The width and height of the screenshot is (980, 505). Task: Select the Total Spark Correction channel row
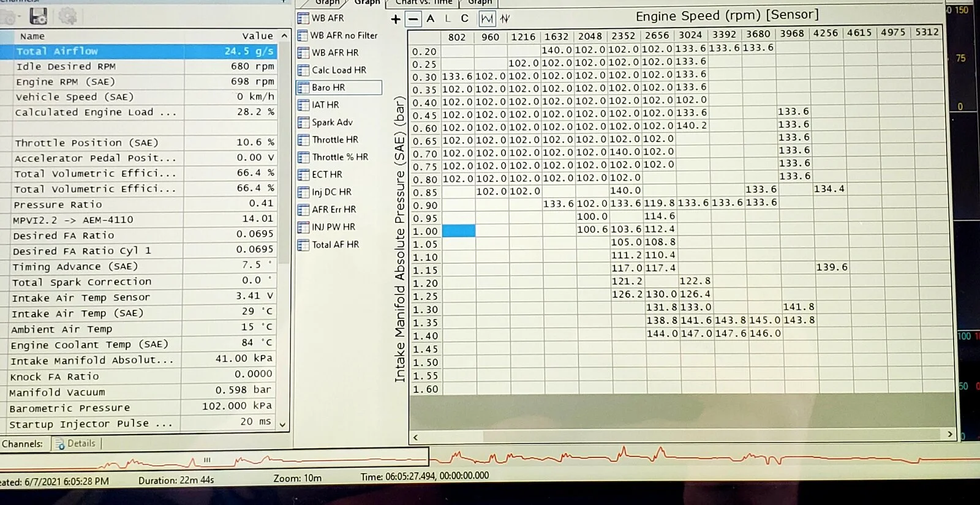[x=138, y=282]
